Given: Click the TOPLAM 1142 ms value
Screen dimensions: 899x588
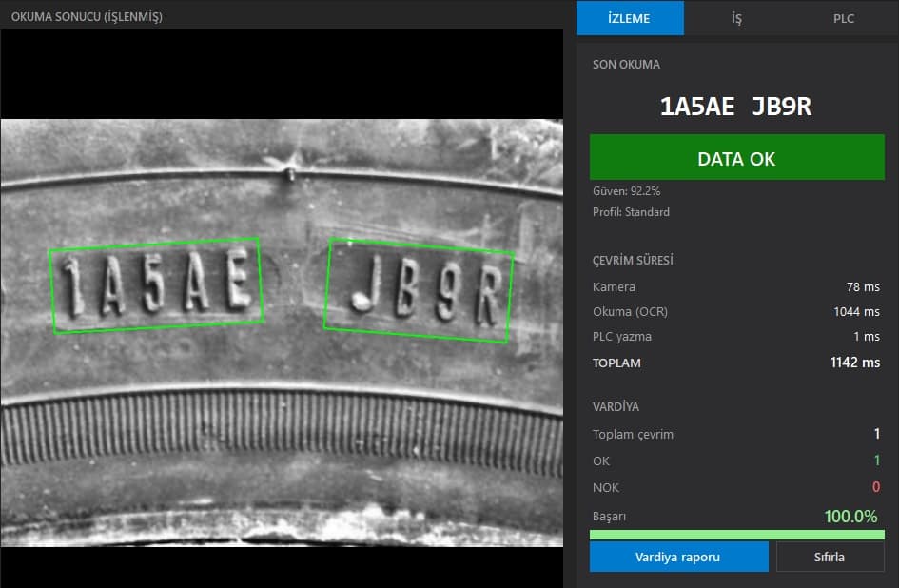Looking at the screenshot, I should tap(855, 363).
